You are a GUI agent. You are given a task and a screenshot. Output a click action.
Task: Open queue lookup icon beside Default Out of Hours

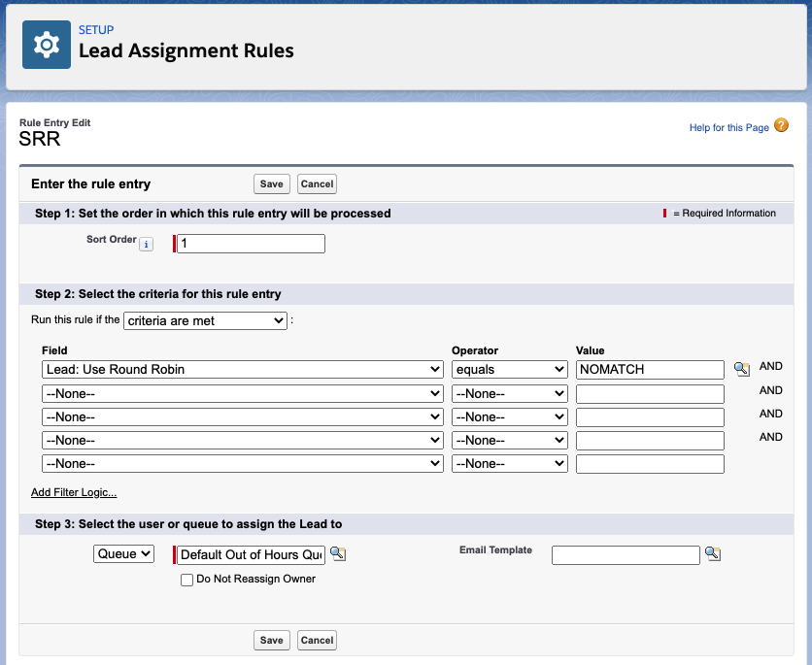(x=338, y=553)
